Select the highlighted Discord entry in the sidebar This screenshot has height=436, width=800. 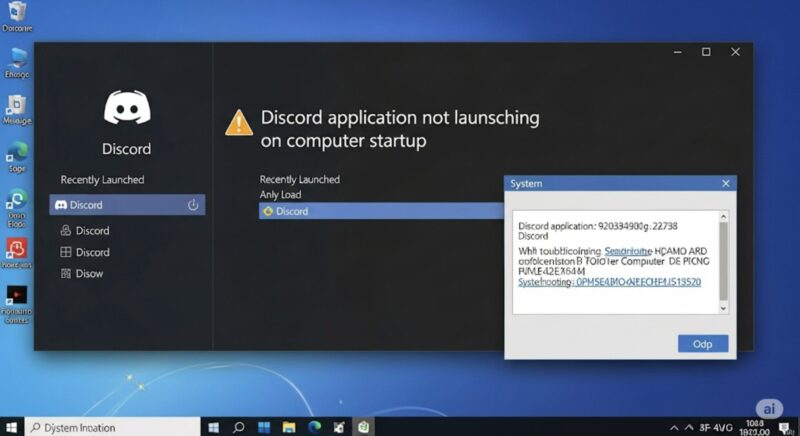[x=127, y=204]
